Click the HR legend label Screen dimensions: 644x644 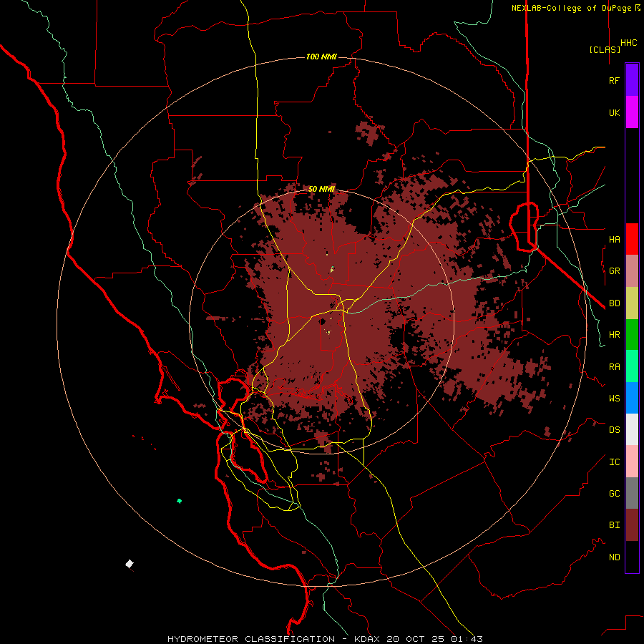[x=614, y=335]
